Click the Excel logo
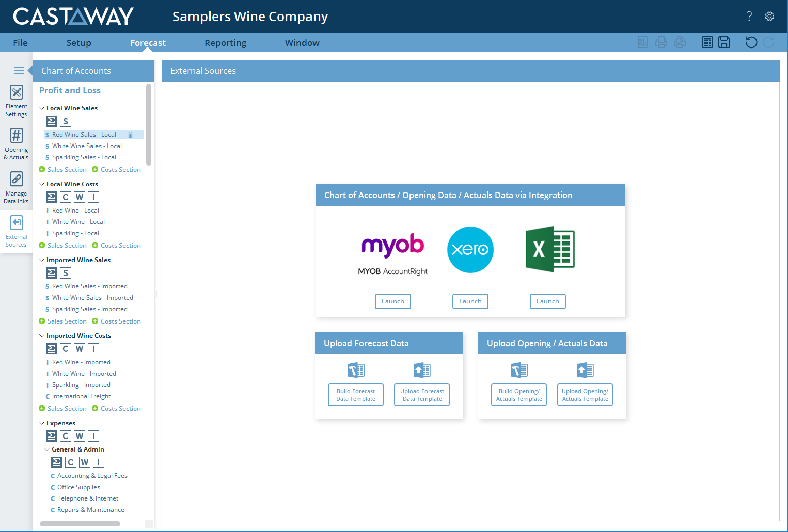 [550, 249]
